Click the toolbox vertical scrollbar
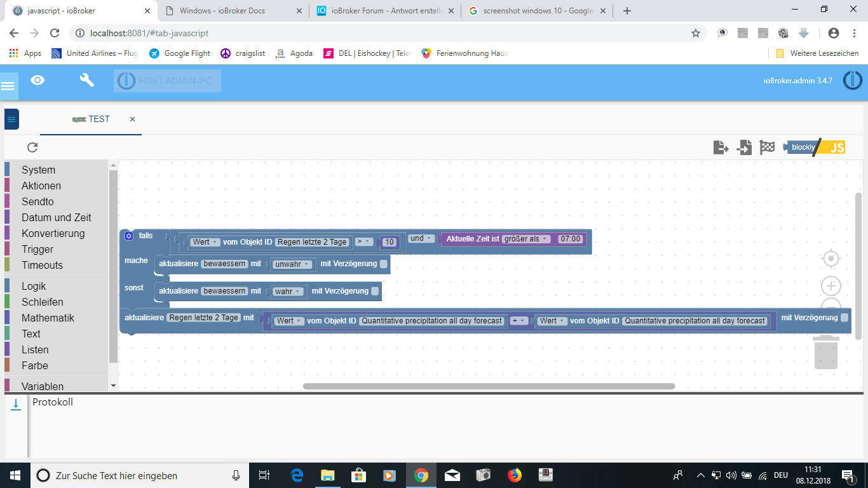Viewport: 868px width, 488px height. point(113,267)
